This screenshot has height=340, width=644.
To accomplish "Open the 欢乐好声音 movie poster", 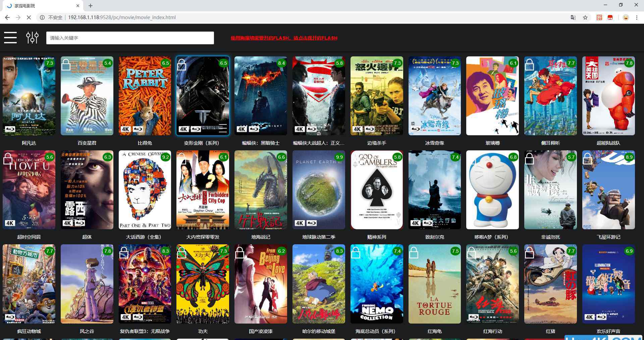I will point(608,284).
